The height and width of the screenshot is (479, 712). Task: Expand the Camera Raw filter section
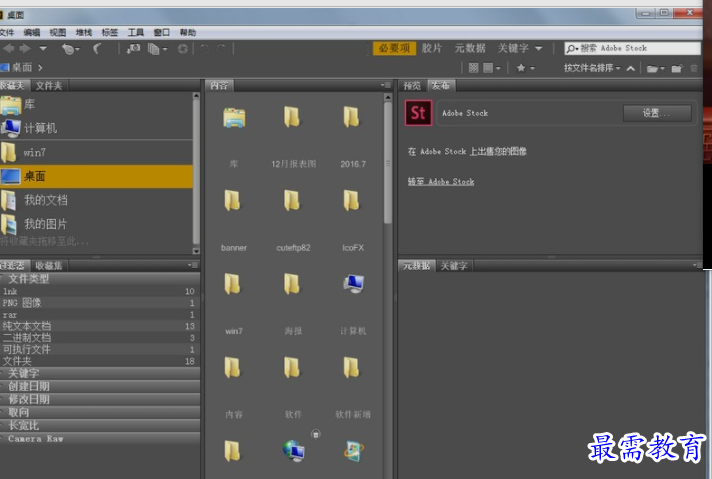click(100, 439)
